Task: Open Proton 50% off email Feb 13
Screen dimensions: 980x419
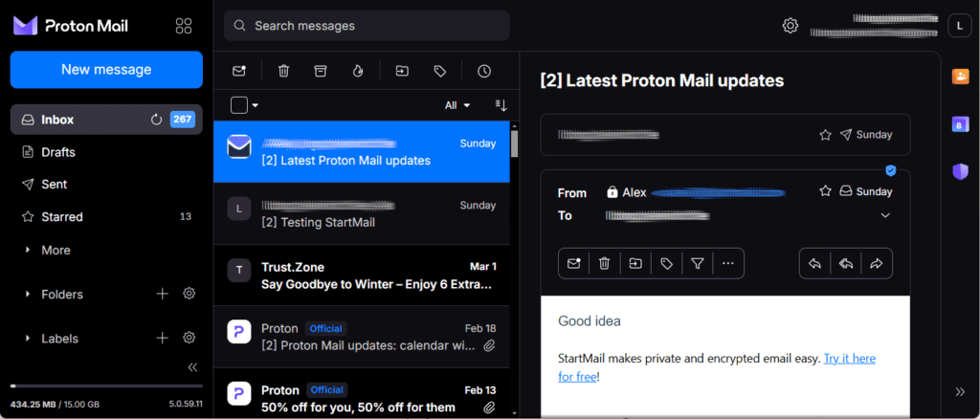Action: click(x=361, y=393)
